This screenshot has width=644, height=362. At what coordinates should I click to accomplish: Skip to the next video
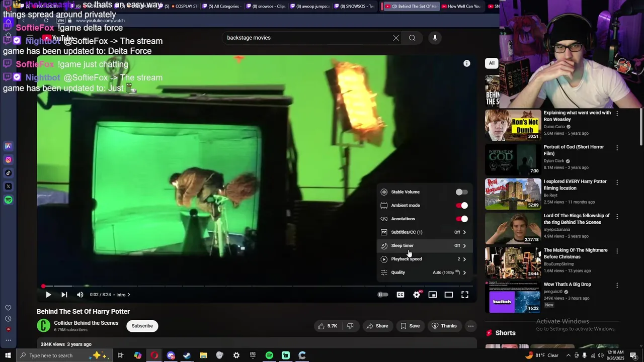(64, 295)
